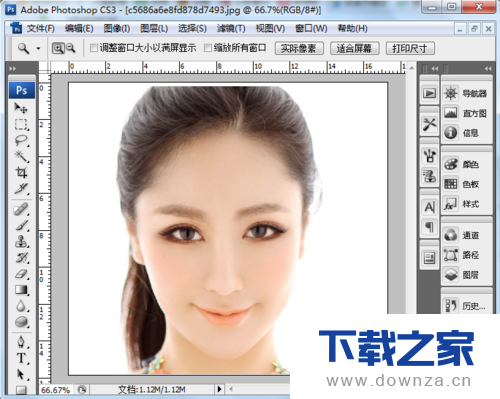Open the Layer Comps panel icon

click(x=429, y=258)
